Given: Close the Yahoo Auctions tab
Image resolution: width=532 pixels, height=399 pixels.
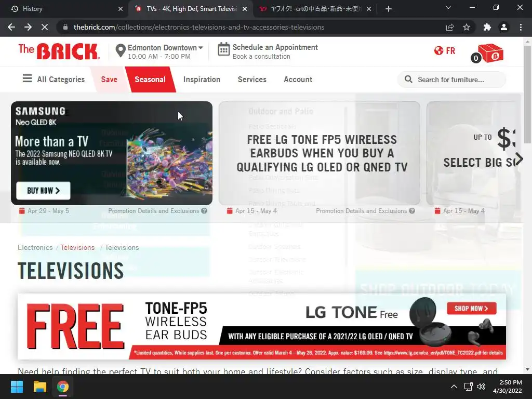Looking at the screenshot, I should pyautogui.click(x=369, y=9).
